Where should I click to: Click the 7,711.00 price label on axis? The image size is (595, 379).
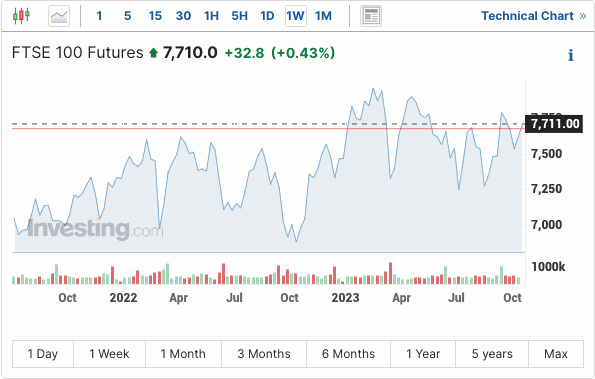click(x=554, y=124)
